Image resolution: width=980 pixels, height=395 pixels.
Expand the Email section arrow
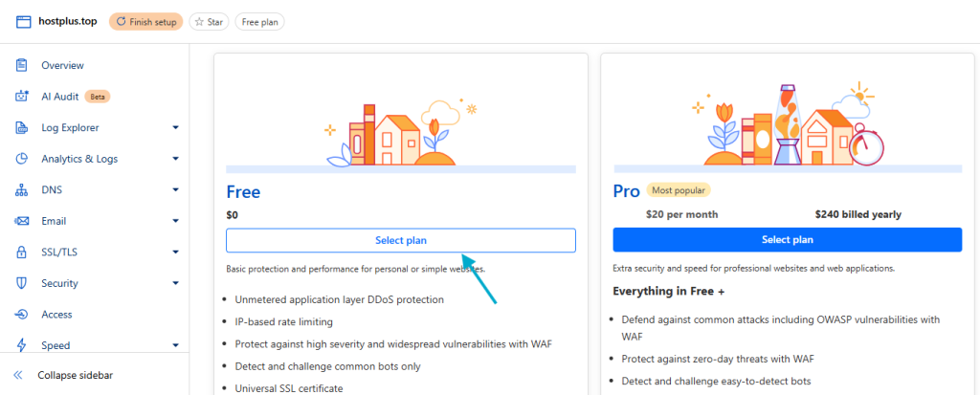click(x=175, y=221)
